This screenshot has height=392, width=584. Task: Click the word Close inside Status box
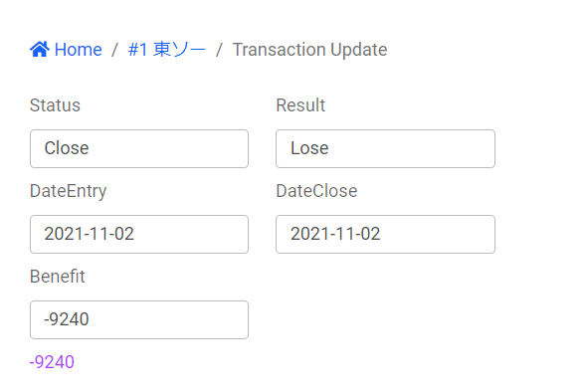pyautogui.click(x=67, y=148)
